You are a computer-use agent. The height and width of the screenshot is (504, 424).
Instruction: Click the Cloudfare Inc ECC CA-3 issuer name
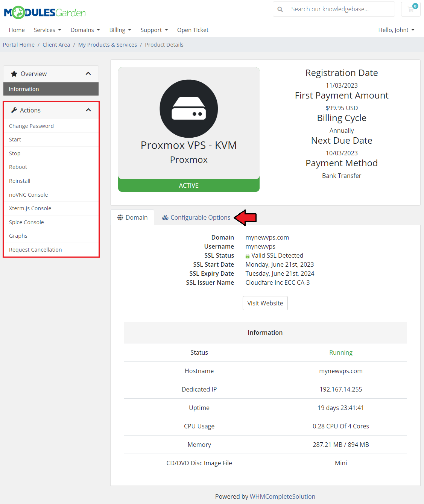coord(278,282)
